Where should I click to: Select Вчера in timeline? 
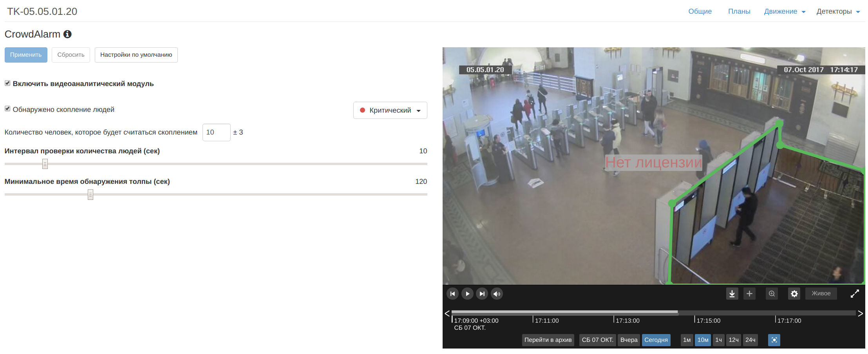(629, 340)
